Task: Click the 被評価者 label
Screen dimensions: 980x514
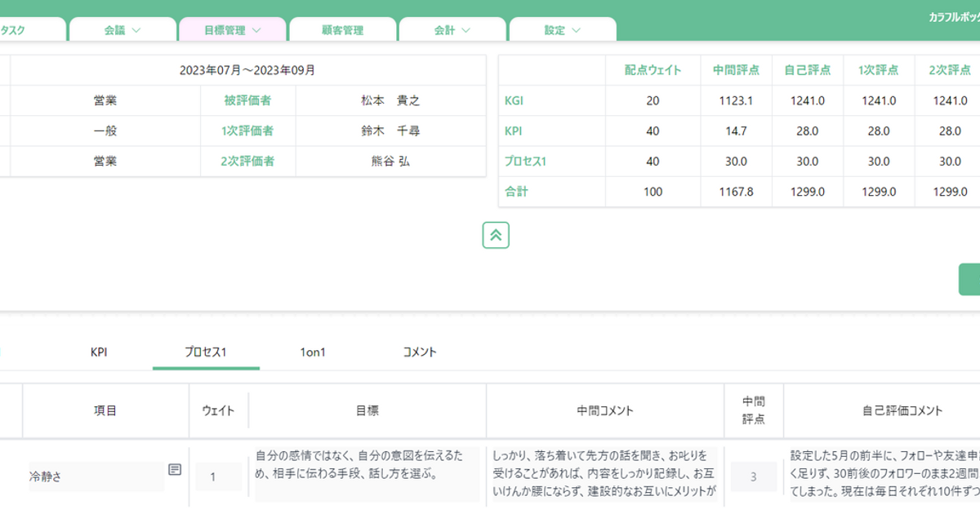Action: click(x=247, y=100)
